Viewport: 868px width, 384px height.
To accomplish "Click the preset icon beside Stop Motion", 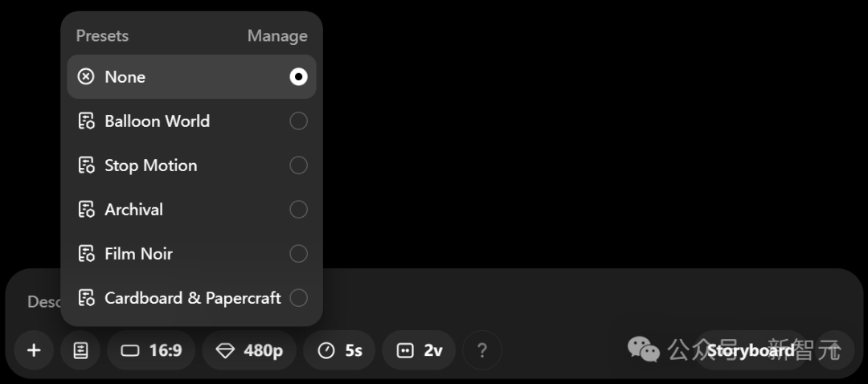I will 86,165.
